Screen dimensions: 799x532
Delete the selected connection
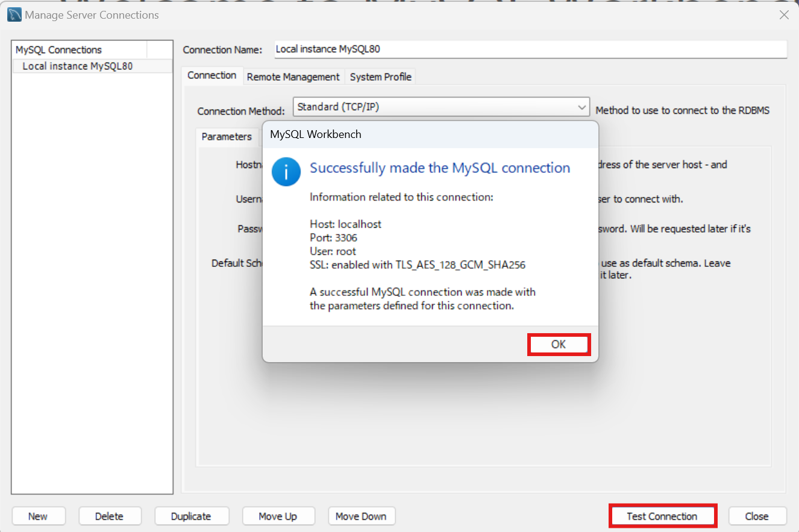tap(110, 516)
